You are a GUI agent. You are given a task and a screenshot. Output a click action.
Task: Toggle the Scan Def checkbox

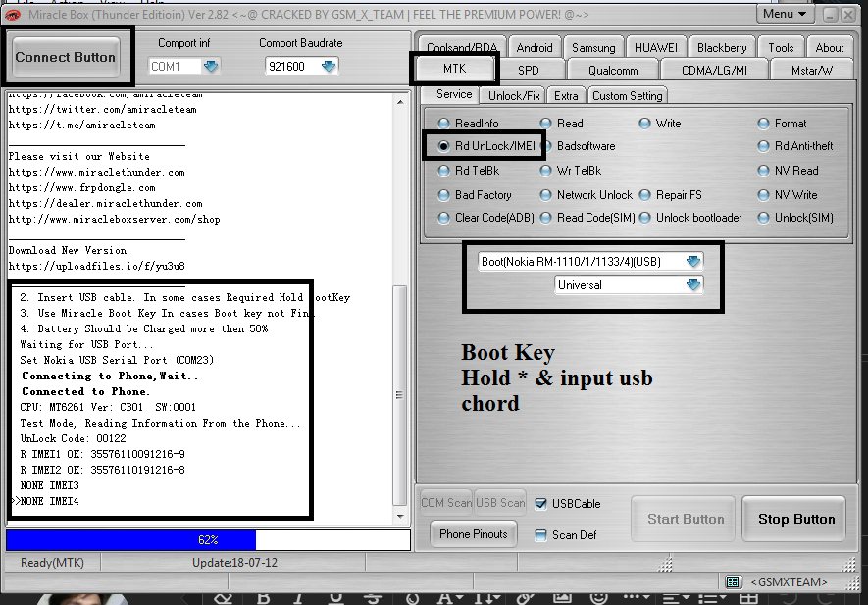tap(540, 535)
